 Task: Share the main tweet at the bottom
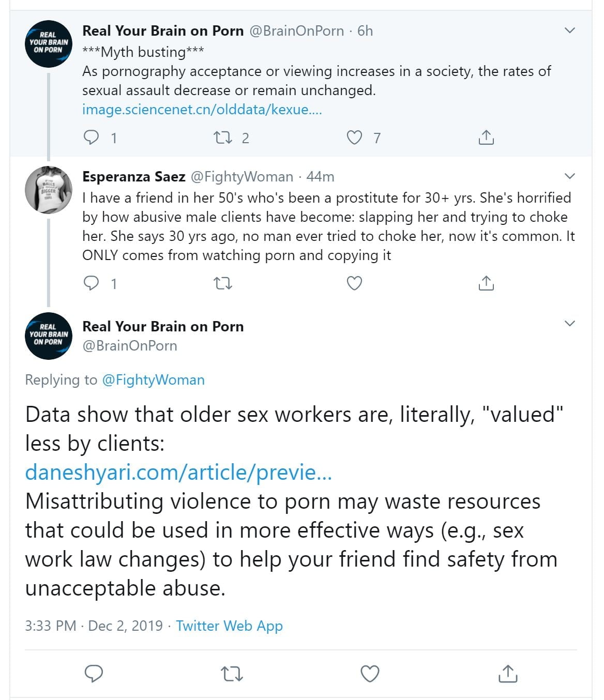508,674
